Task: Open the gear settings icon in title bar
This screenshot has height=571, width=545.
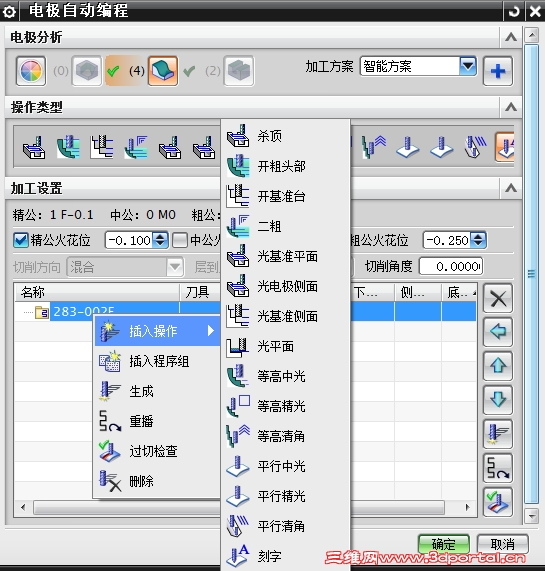Action: pyautogui.click(x=9, y=12)
